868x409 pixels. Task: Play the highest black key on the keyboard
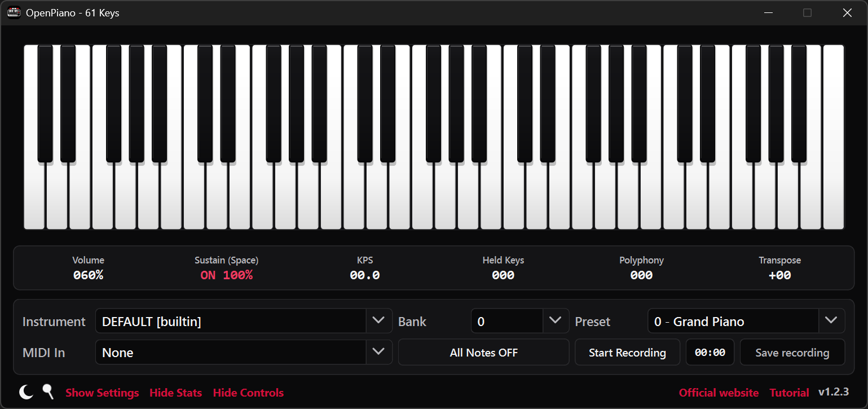[x=799, y=103]
